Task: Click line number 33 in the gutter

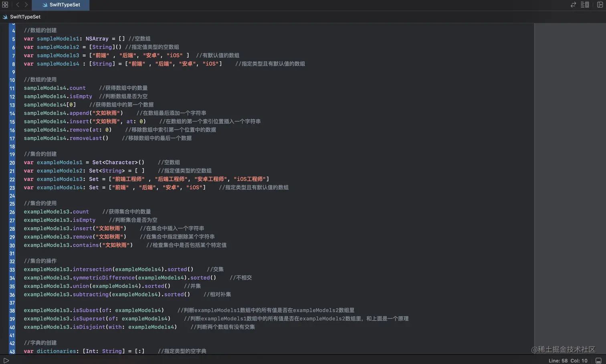Action: [12, 269]
